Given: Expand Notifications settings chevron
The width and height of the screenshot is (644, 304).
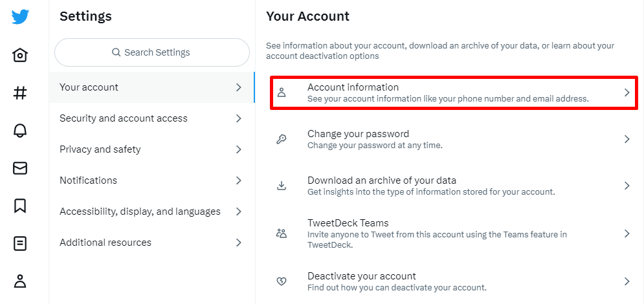Looking at the screenshot, I should pos(238,180).
